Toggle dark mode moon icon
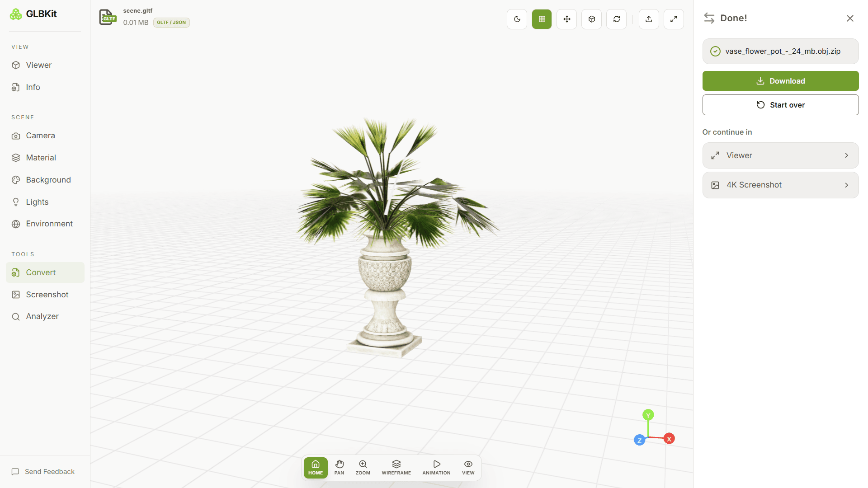This screenshot has height=488, width=868. coord(517,19)
